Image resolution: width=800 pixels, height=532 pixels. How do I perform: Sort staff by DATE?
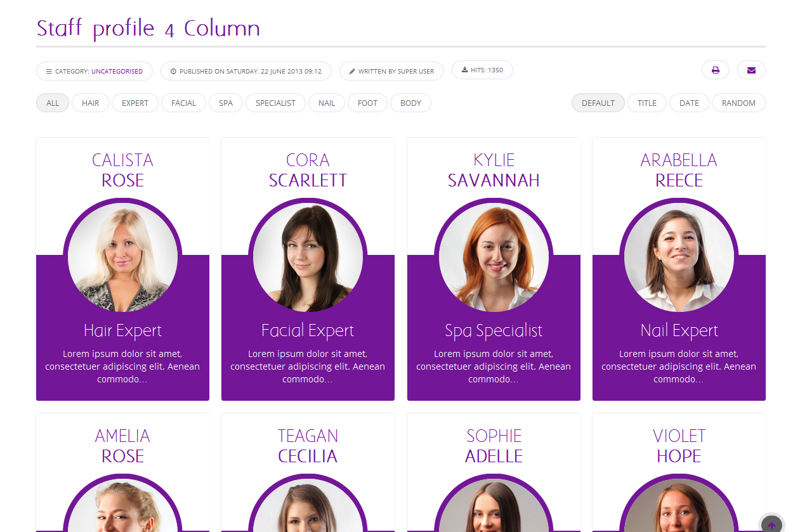[x=689, y=103]
